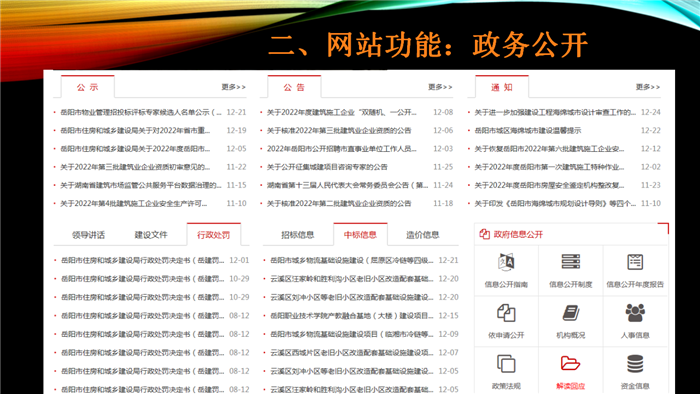Open 岳阳市物业管理招投标评标专家候选人名单公示 item

click(141, 112)
